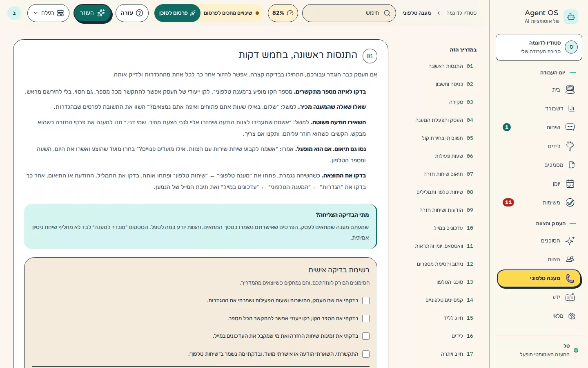Image resolution: width=588 pixels, height=368 pixels.
Task: Check התקשרתי, השארתי הודעה checkbox
Action: [366, 354]
